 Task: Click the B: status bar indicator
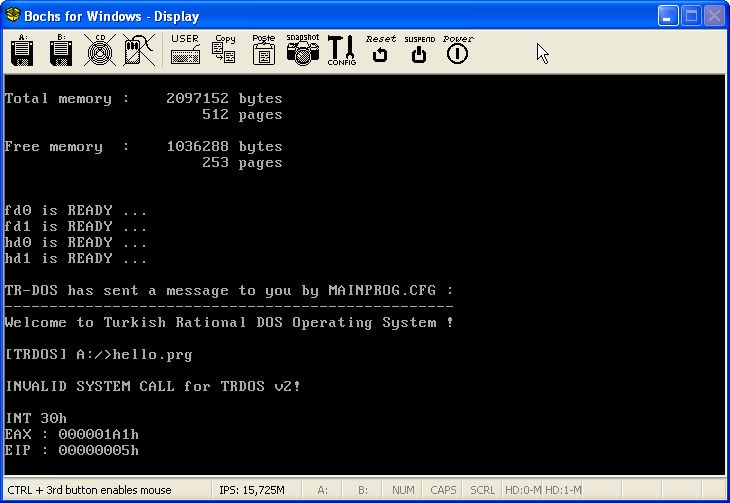click(x=363, y=490)
